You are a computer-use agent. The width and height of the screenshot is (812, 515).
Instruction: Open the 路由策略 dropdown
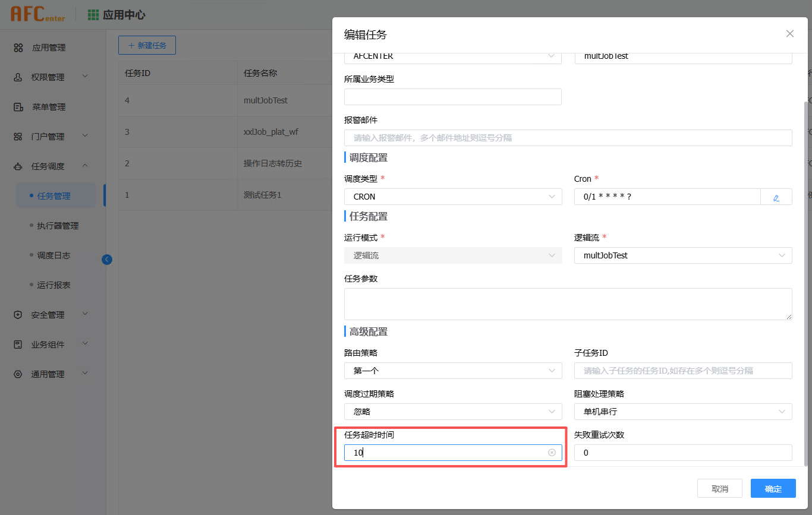453,371
